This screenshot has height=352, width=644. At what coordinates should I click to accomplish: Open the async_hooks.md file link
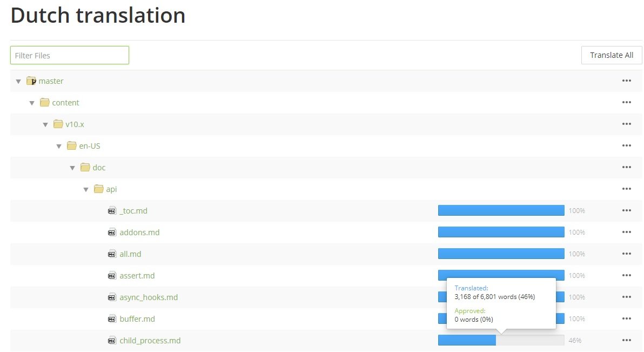coord(149,297)
